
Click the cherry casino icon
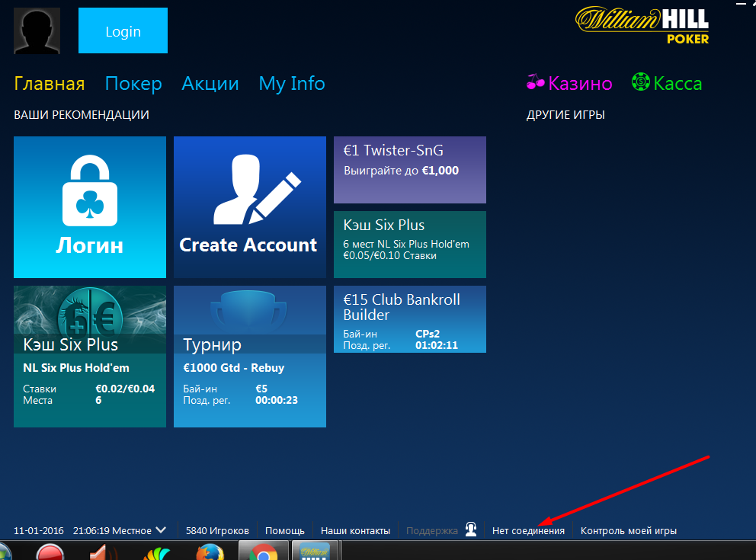[535, 82]
